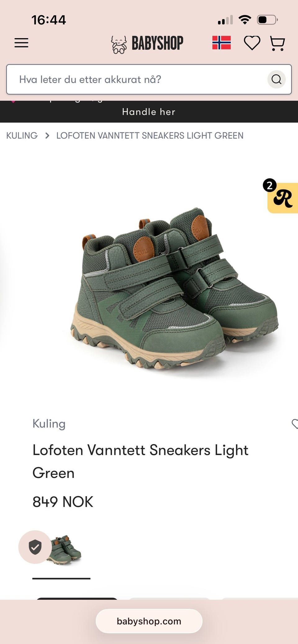Screen dimensions: 298x644
Task: Tap the babyshop.com address pill
Action: point(149,621)
